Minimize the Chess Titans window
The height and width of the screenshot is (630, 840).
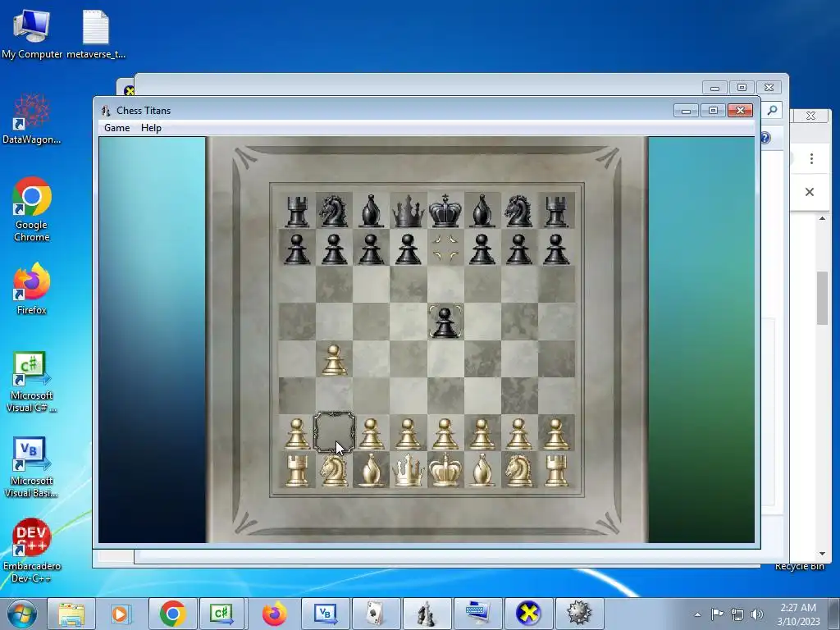pyautogui.click(x=687, y=111)
